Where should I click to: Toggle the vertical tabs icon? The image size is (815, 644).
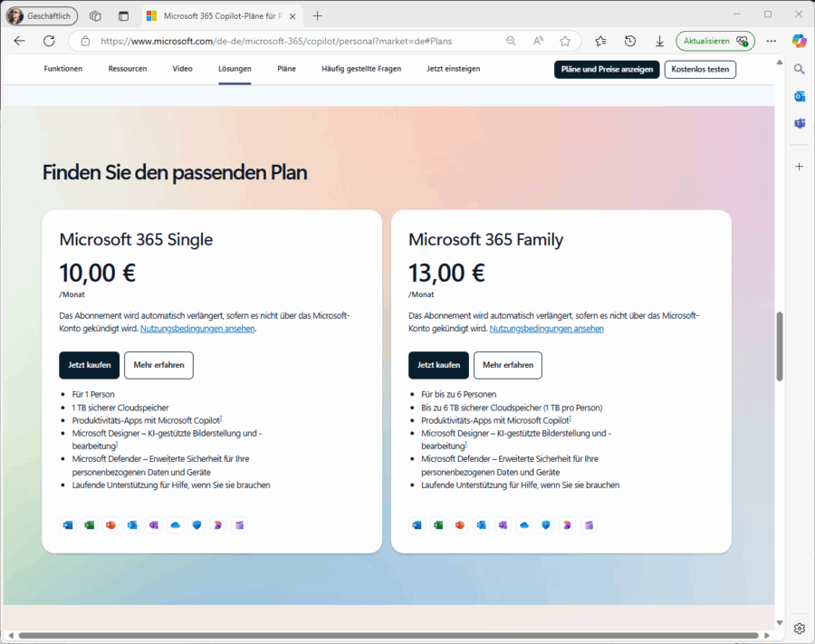(123, 16)
